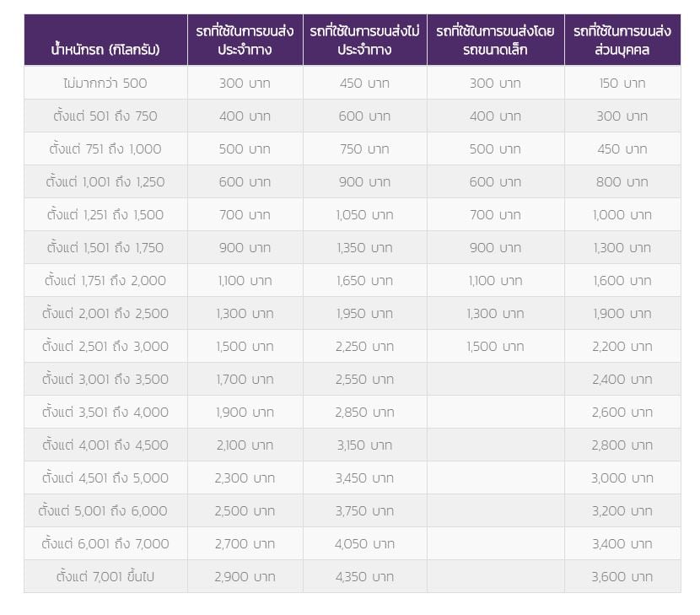Click the 3,000 บาท personal vehicle cell
The image size is (700, 615).
tap(622, 477)
